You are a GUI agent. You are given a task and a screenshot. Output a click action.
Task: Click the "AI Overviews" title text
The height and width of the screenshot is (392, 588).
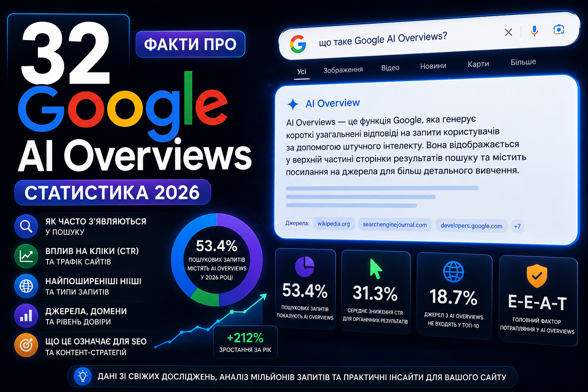coord(135,155)
